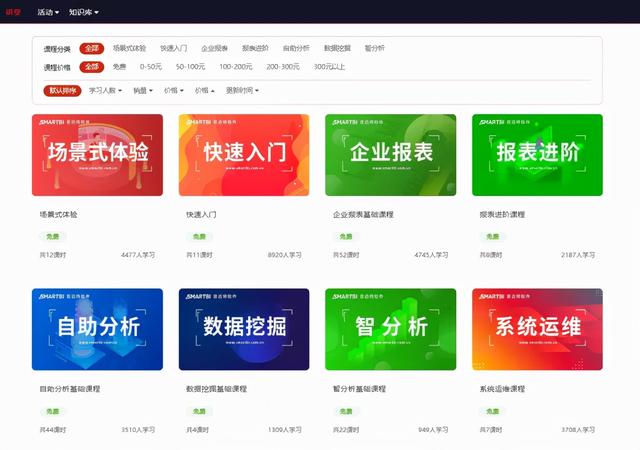
Task: Click the 4745人学习 learner count
Action: [x=431, y=255]
